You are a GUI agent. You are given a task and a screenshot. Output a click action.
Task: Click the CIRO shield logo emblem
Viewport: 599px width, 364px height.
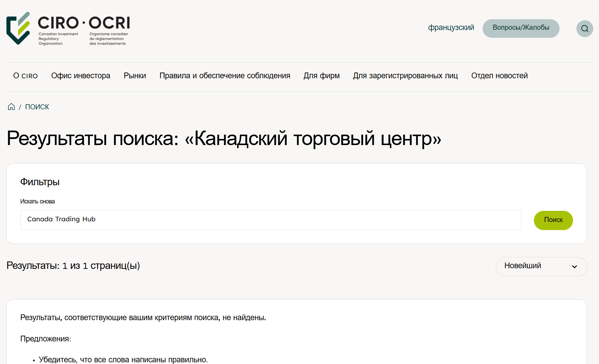point(18,28)
